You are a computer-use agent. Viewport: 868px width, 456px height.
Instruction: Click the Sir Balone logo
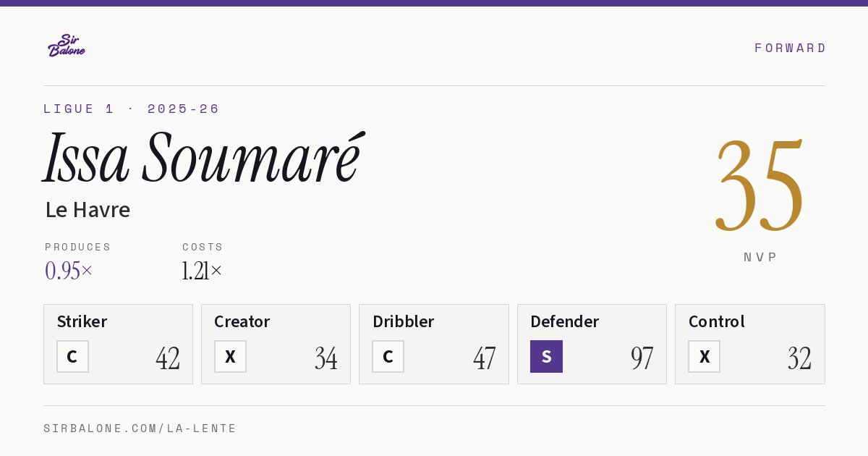pos(67,46)
